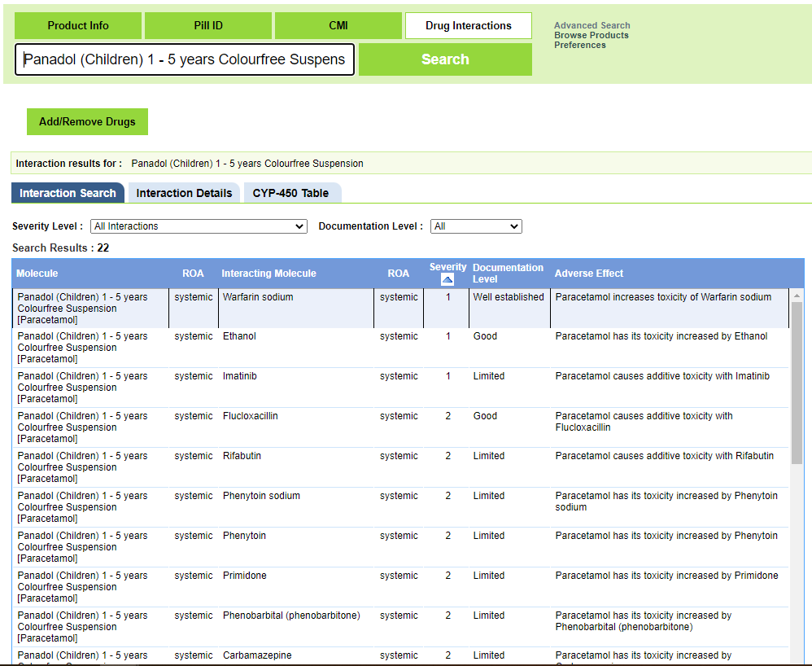Click the green Search button
The width and height of the screenshot is (812, 666).
444,59
